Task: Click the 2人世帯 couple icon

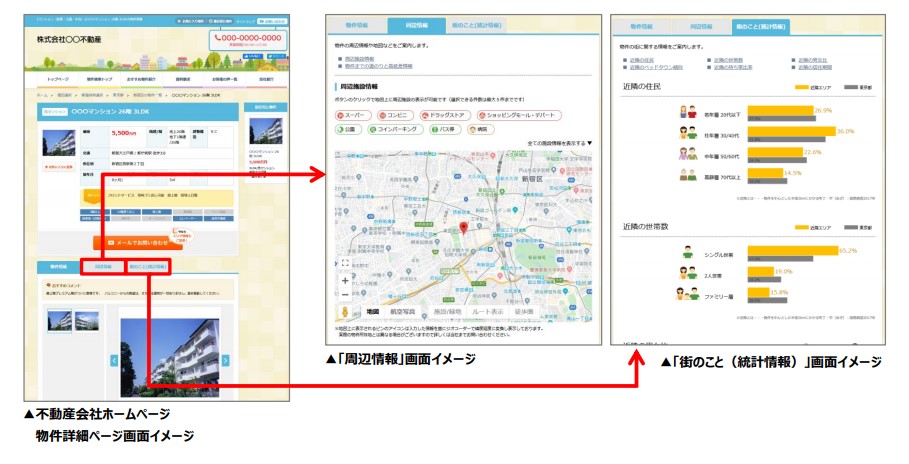Action: click(x=688, y=273)
